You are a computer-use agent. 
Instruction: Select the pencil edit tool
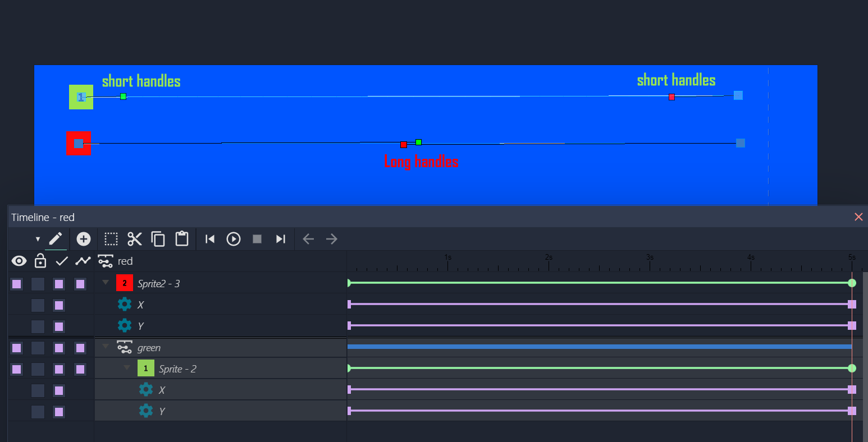(56, 239)
